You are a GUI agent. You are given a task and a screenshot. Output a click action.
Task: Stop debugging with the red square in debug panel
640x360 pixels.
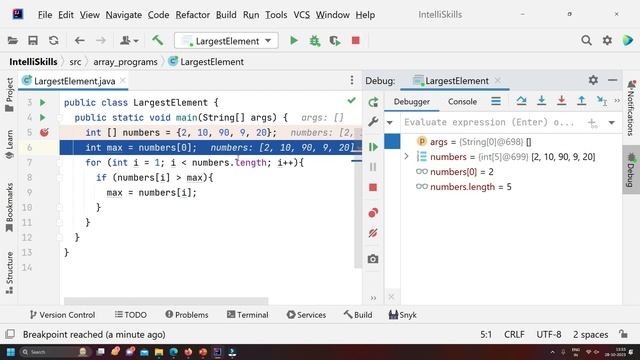coord(373,187)
